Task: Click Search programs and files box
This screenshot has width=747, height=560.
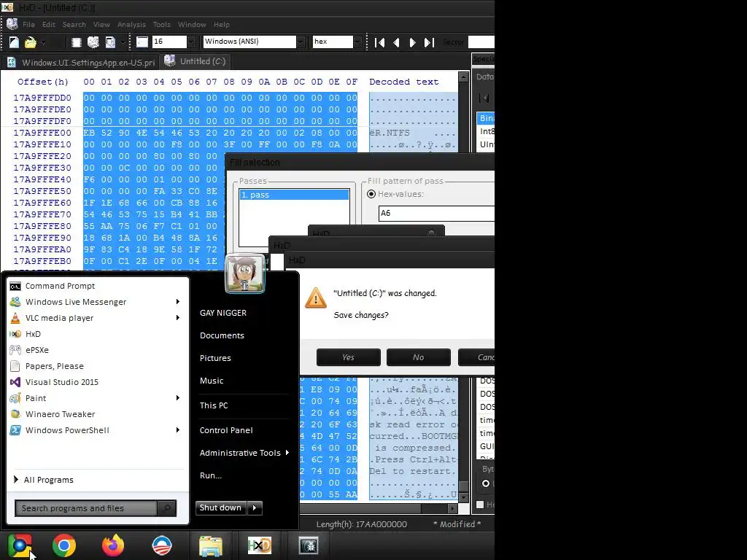Action: 86,508
